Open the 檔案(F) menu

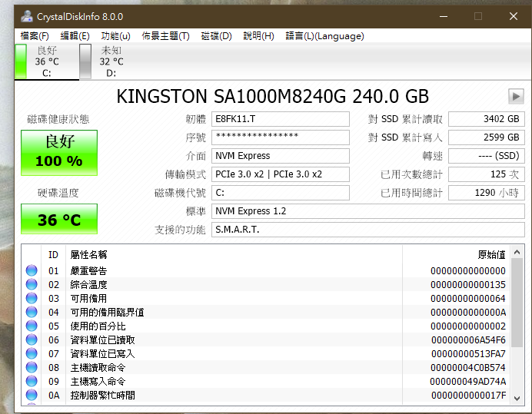click(x=35, y=35)
